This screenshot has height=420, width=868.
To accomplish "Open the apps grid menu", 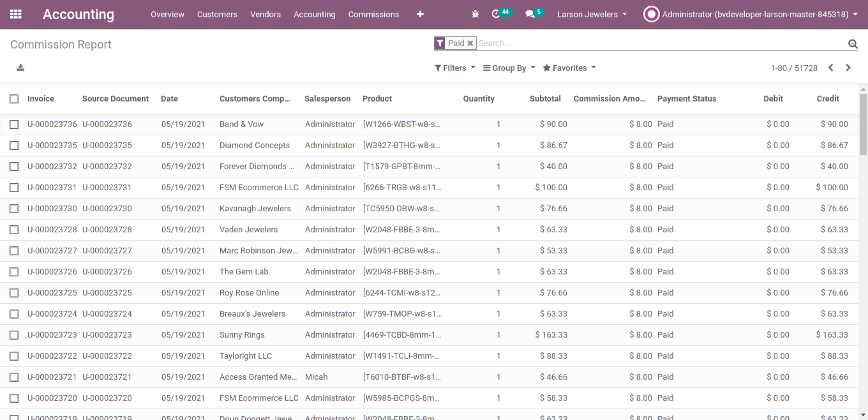I will point(16,14).
